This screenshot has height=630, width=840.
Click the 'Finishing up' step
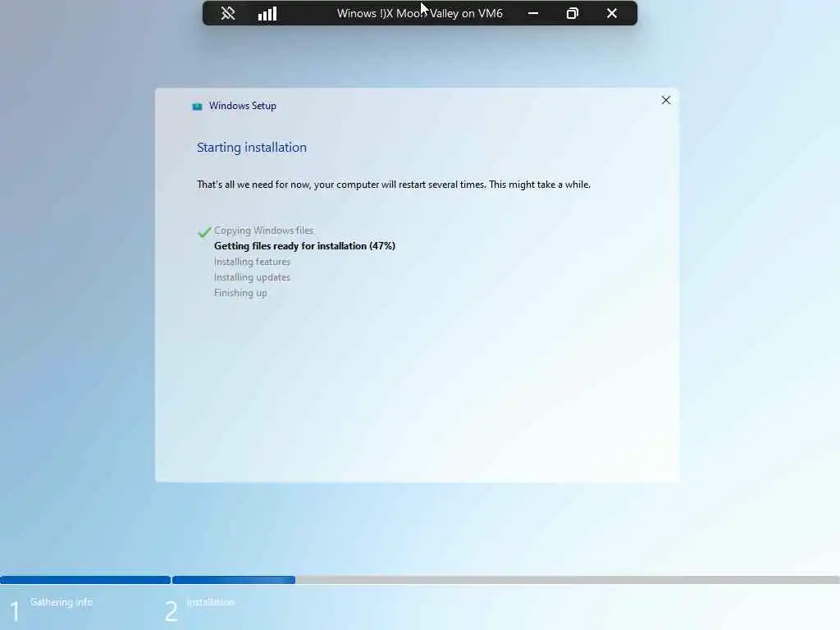[240, 293]
